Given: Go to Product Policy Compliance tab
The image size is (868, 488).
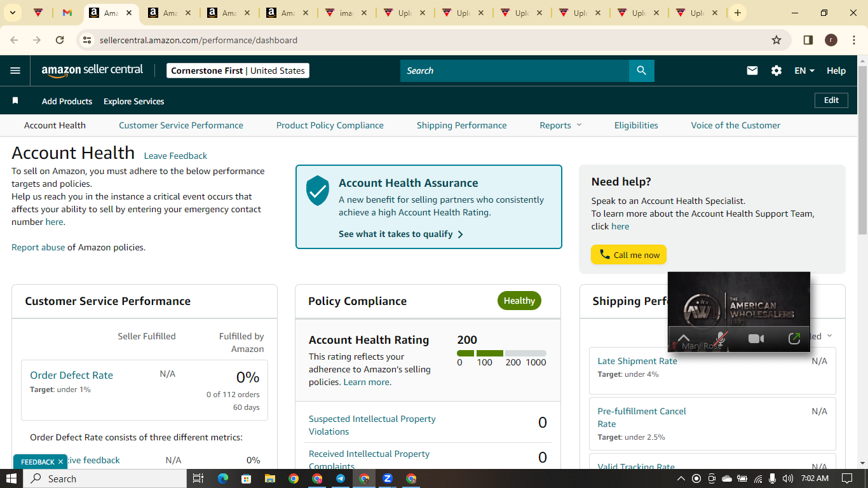Looking at the screenshot, I should tap(330, 125).
